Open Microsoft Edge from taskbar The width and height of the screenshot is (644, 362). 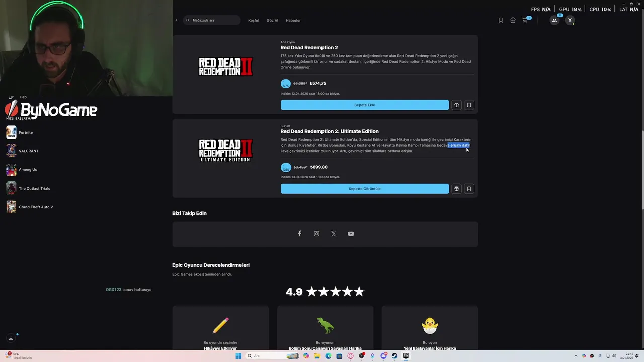tap(328, 356)
